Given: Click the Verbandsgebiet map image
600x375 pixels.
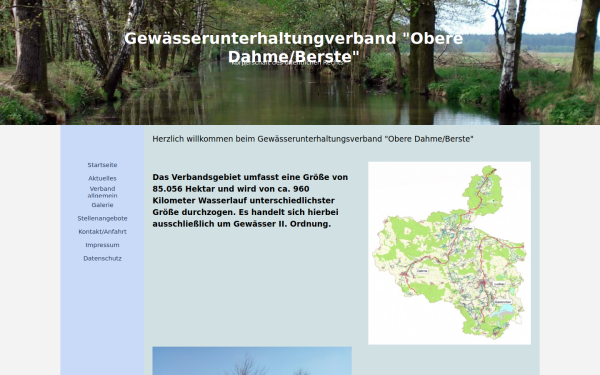Looking at the screenshot, I should (x=449, y=253).
